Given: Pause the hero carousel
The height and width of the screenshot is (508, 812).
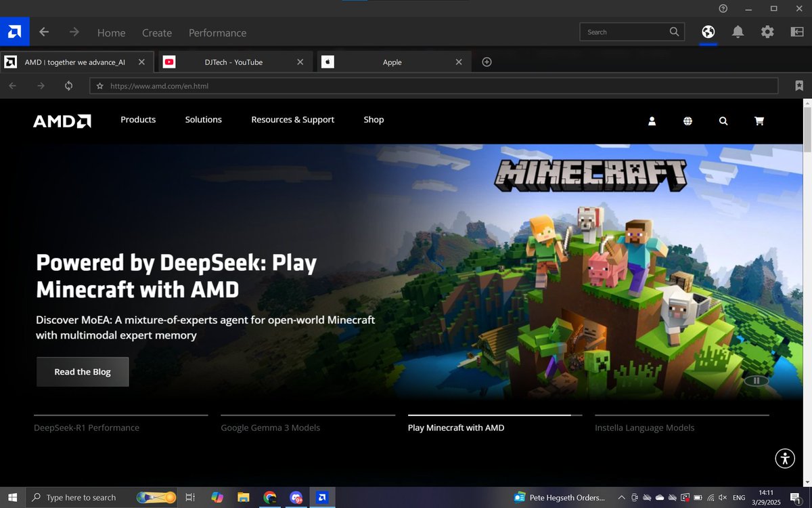Looking at the screenshot, I should click(756, 381).
